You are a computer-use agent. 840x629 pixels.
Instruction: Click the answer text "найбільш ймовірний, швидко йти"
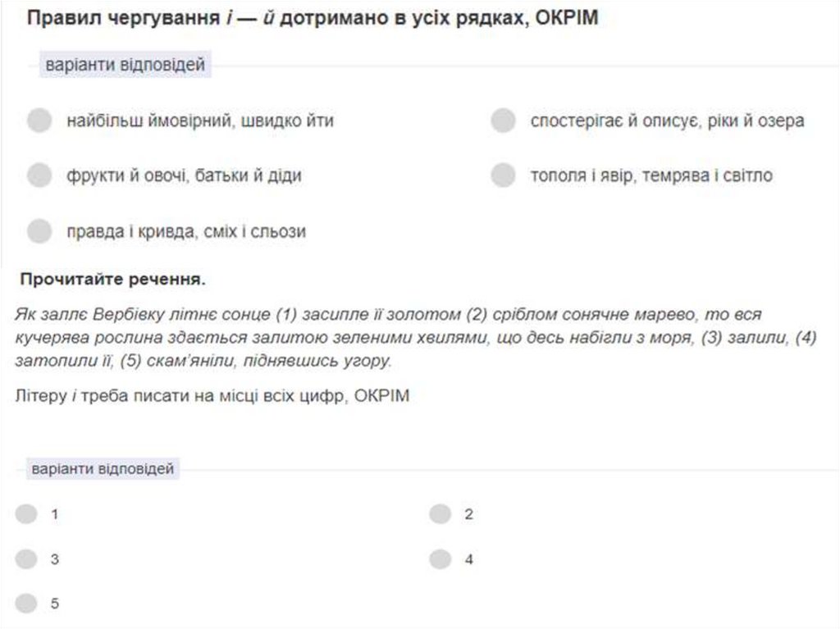point(200,121)
